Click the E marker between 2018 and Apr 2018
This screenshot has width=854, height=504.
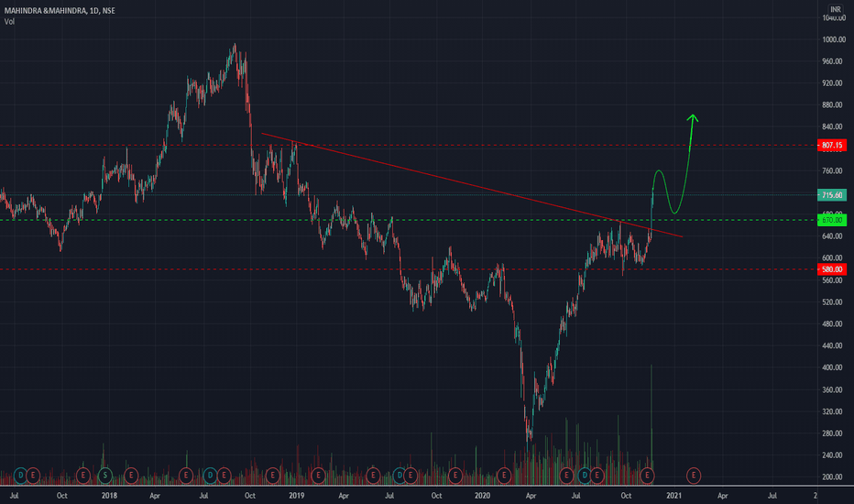point(131,476)
